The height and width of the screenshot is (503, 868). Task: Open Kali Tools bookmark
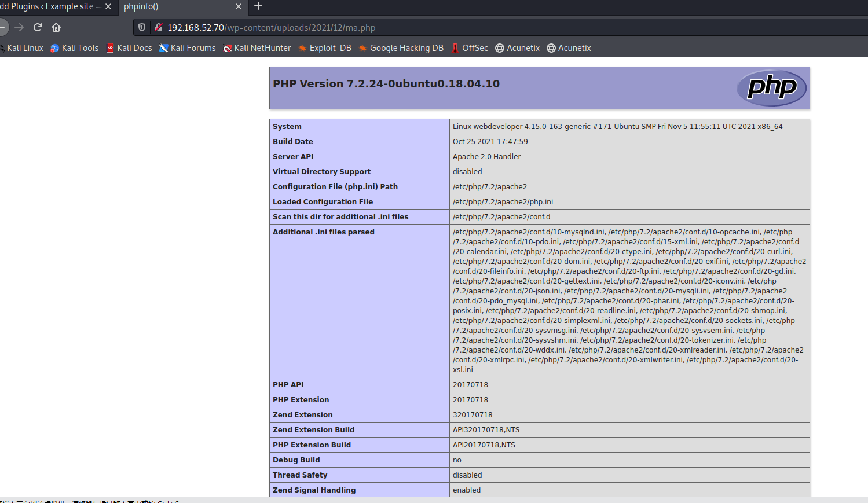click(75, 48)
